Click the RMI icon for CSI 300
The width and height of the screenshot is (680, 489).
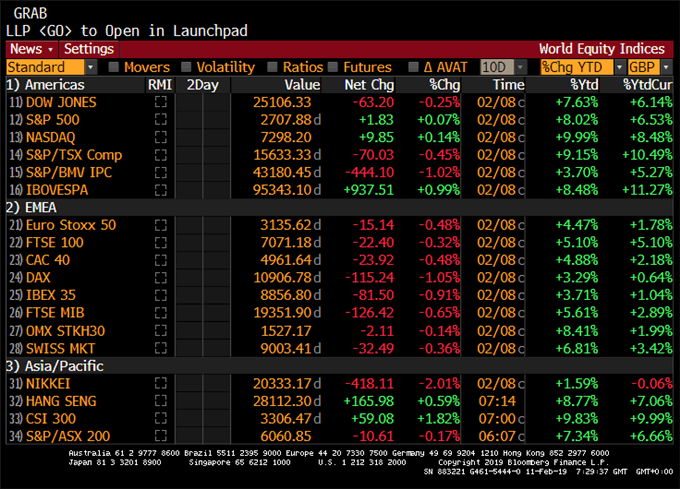pyautogui.click(x=160, y=419)
